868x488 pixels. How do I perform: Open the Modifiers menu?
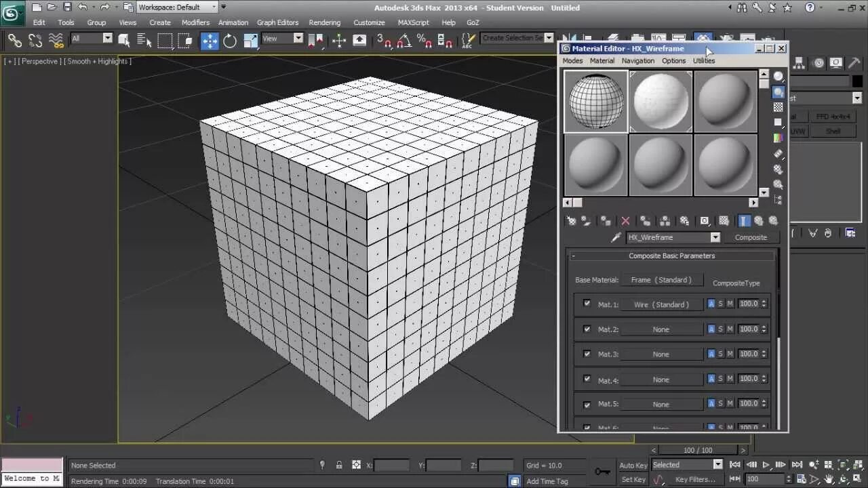(x=195, y=22)
